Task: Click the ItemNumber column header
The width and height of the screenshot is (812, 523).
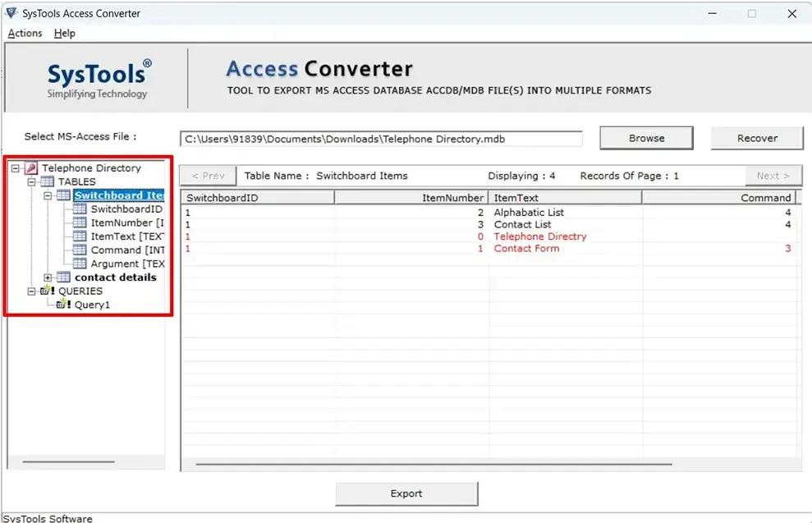Action: (411, 198)
